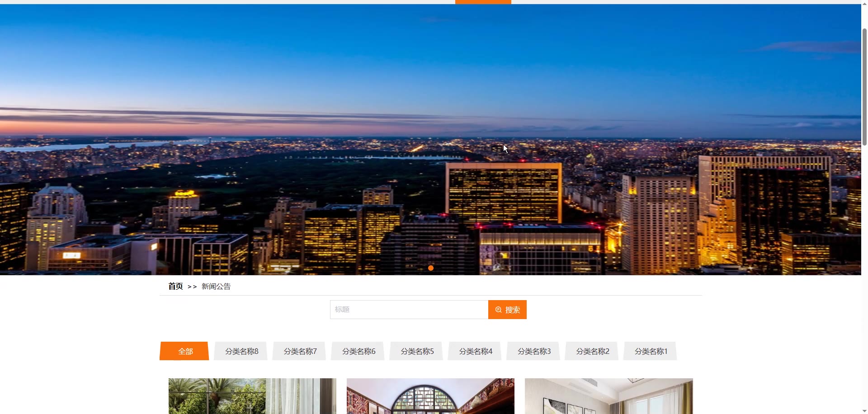Select the 分类名称8 tab
This screenshot has width=868, height=414.
click(x=241, y=351)
